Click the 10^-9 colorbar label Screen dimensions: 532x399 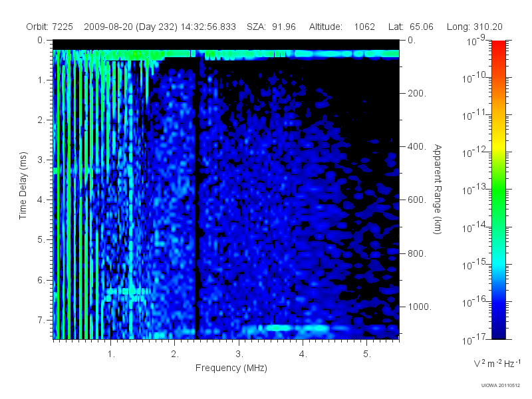(x=476, y=41)
